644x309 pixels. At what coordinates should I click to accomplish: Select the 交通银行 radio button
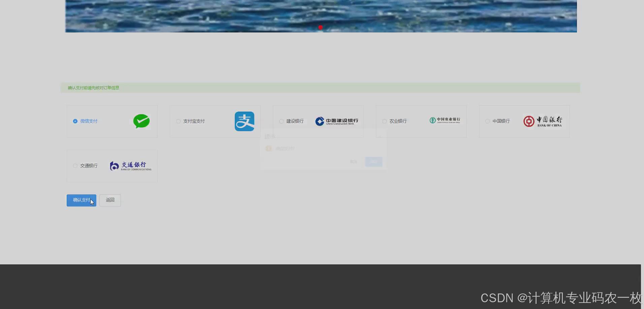75,166
